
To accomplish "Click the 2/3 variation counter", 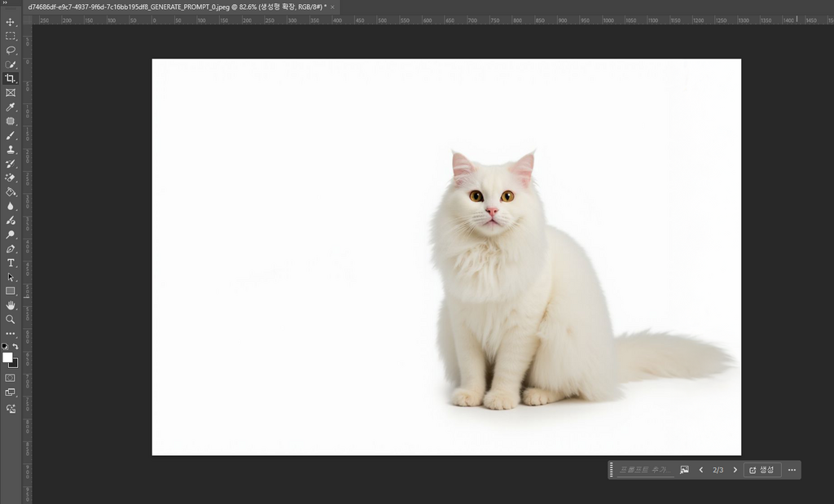I will point(718,470).
